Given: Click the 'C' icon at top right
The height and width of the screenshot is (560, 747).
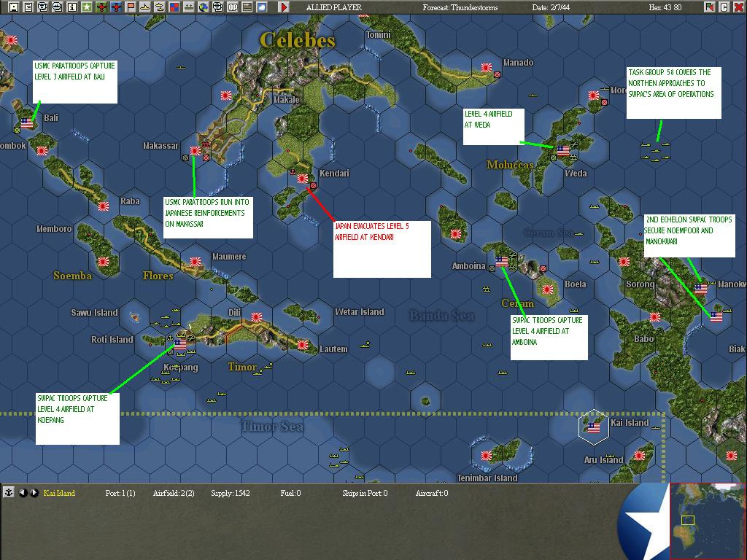Looking at the screenshot, I should pos(724,7).
